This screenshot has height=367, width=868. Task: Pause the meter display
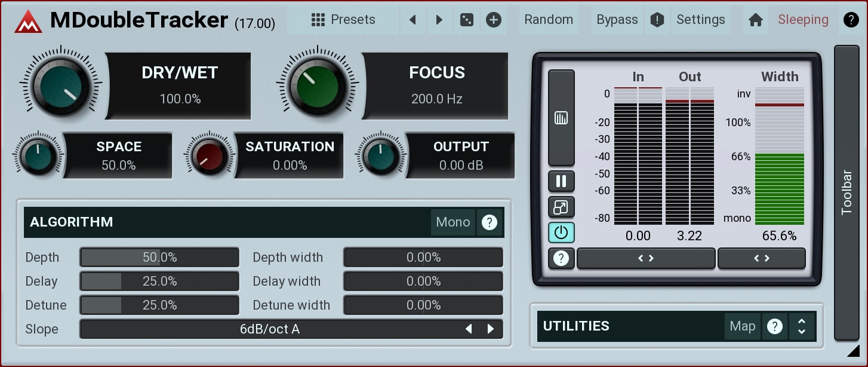click(x=561, y=181)
